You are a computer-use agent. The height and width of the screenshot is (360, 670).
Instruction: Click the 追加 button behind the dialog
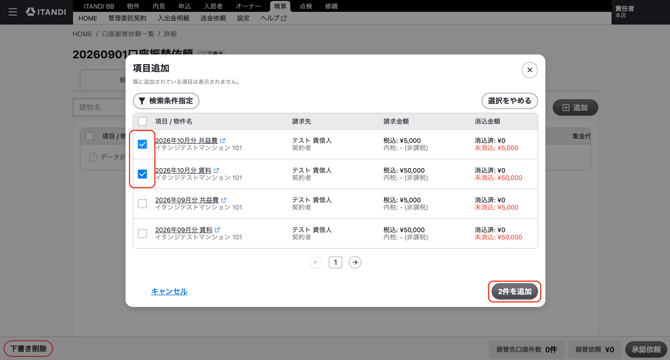(575, 108)
